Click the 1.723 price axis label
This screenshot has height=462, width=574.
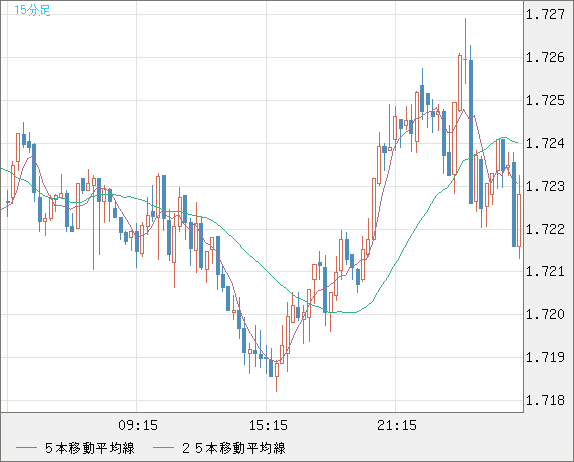[545, 186]
